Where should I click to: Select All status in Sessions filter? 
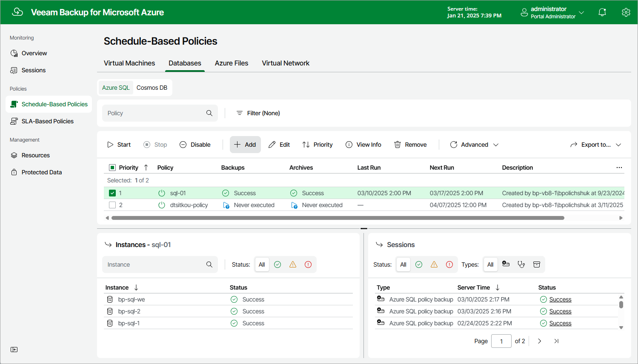tap(403, 264)
